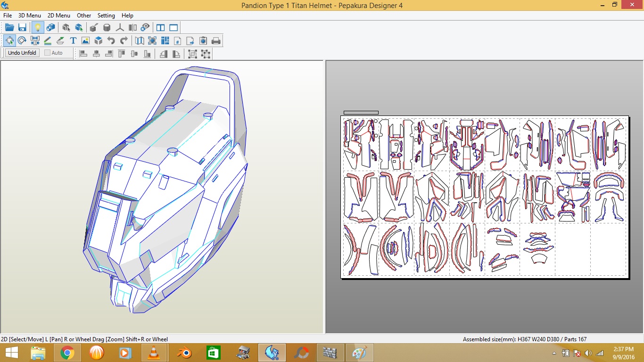Viewport: 644px width, 362px height.
Task: Choose the Join/Disjoin faces tool
Action: [x=35, y=41]
